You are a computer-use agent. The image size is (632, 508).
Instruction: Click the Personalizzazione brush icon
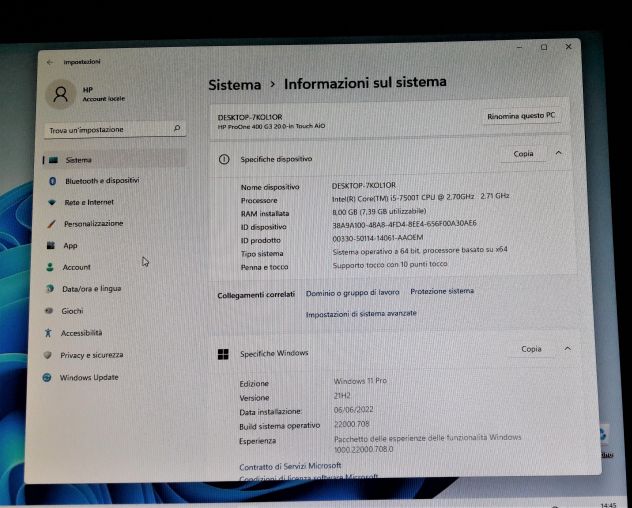pos(51,223)
